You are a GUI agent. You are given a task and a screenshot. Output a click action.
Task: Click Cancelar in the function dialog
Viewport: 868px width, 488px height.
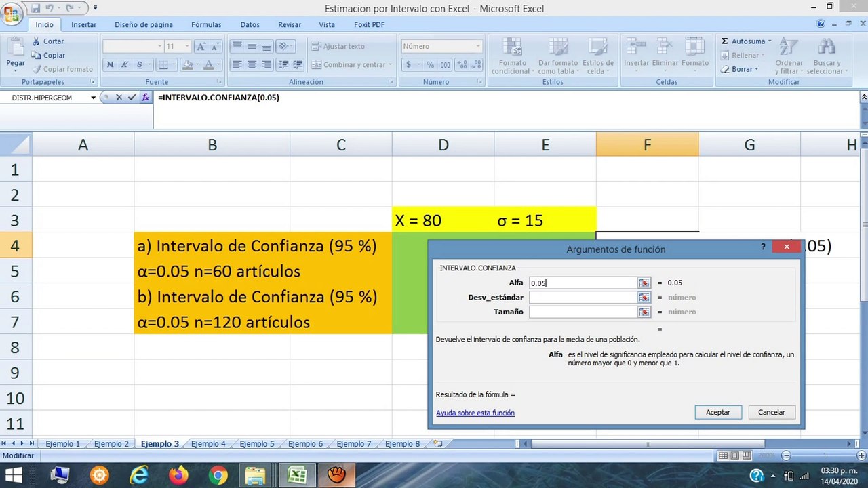pos(772,412)
